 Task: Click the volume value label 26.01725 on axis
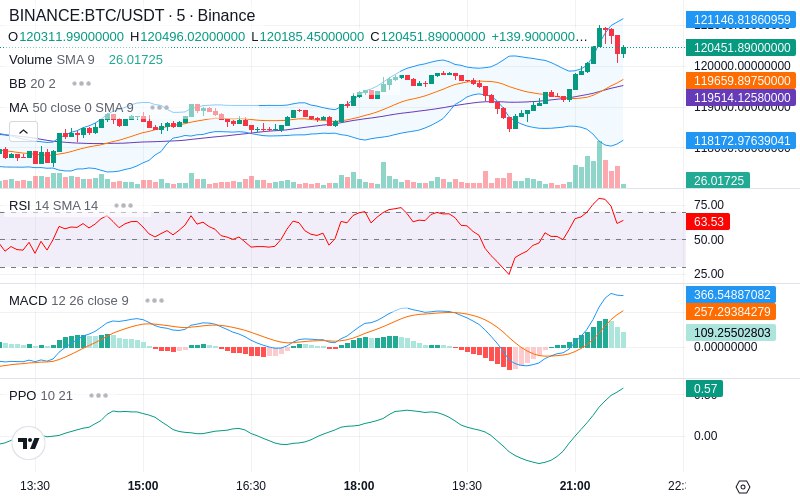pos(718,180)
